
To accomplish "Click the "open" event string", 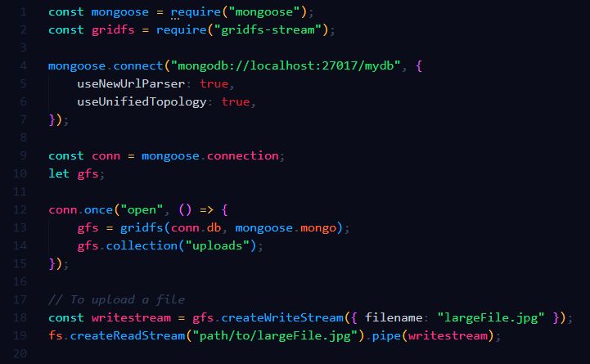I will tap(142, 210).
